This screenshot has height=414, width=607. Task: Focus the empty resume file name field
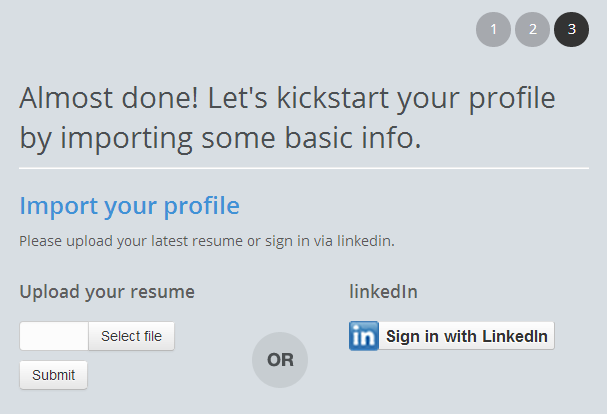54,336
